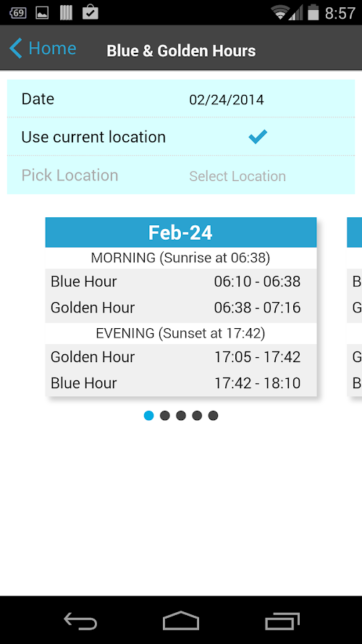This screenshot has width=362, height=644.
Task: Toggle the Use current location row
Action: [181, 136]
